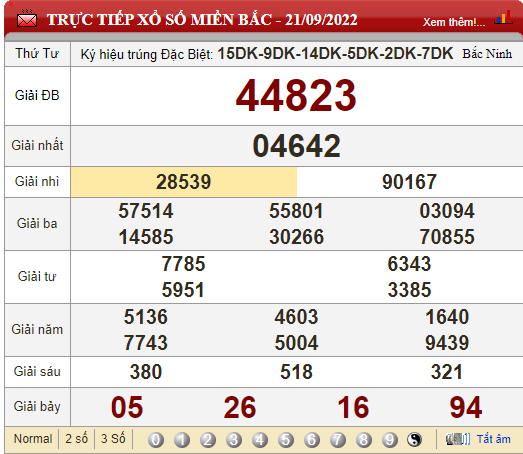523x454 pixels.
Task: Click the Tắt âm mute link
Action: point(493,439)
